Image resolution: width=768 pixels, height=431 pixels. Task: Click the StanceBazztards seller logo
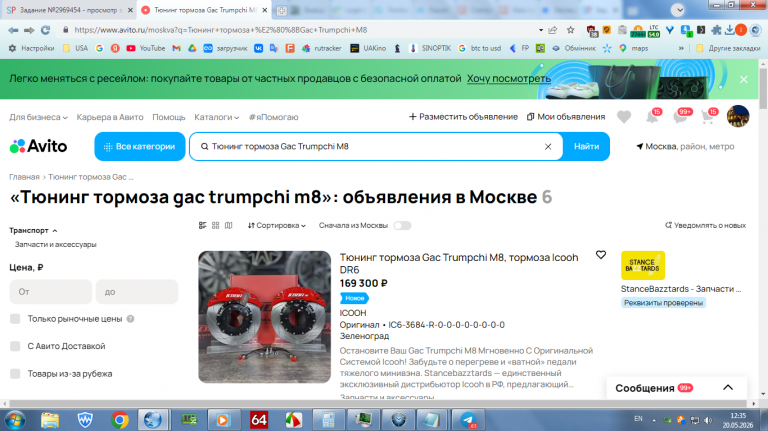pos(643,265)
